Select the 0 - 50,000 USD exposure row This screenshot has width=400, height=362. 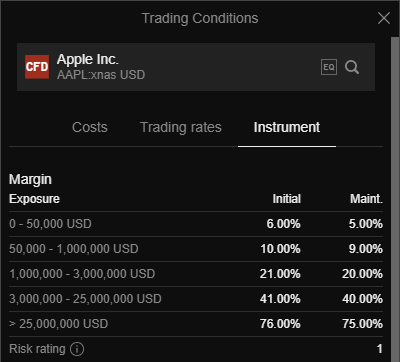click(196, 224)
